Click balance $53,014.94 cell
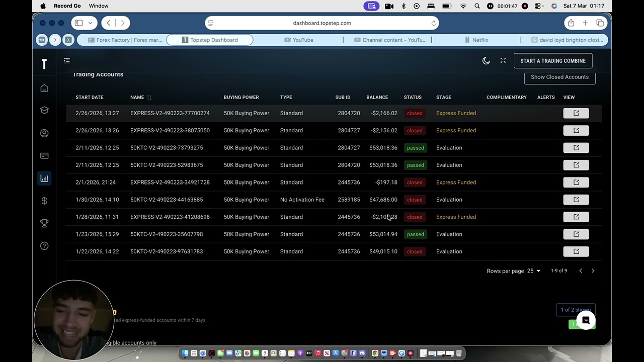The width and height of the screenshot is (644, 362). (383, 234)
